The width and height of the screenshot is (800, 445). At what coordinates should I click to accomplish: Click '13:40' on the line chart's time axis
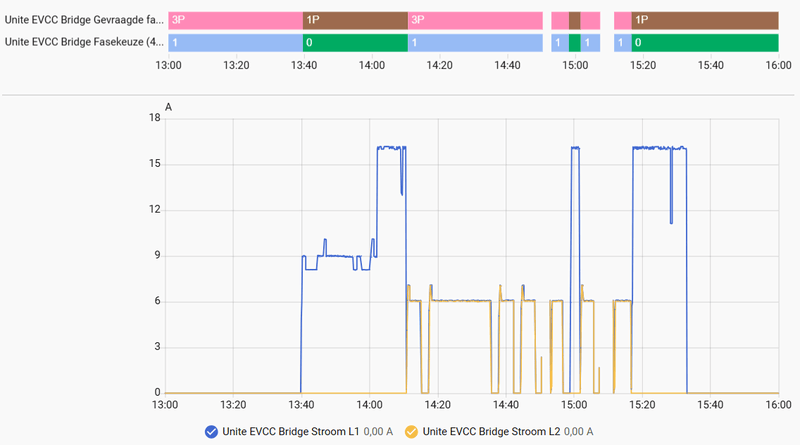tap(301, 405)
